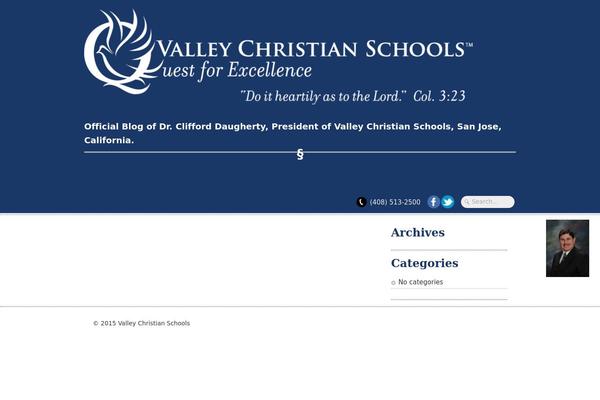
Task: Open the Facebook page icon
Action: (434, 202)
